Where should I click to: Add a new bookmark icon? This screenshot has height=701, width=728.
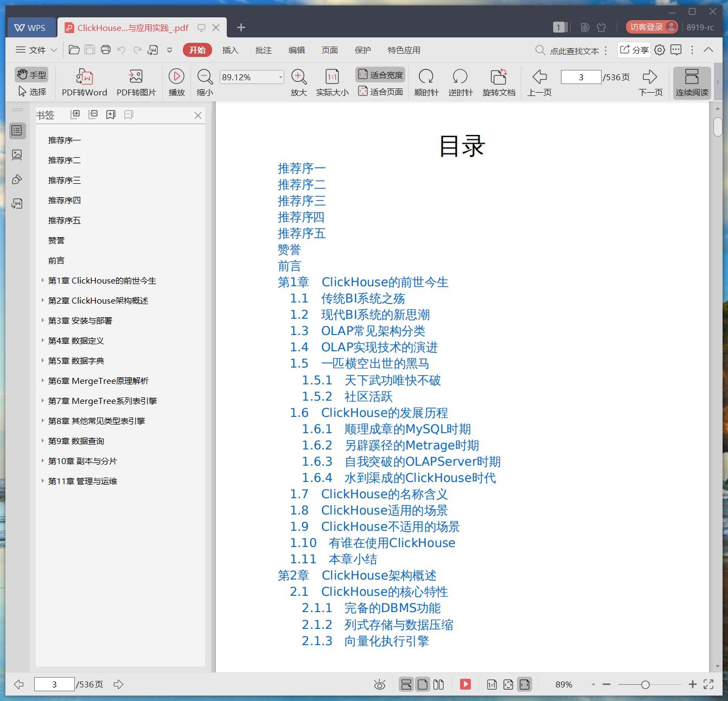coord(111,114)
